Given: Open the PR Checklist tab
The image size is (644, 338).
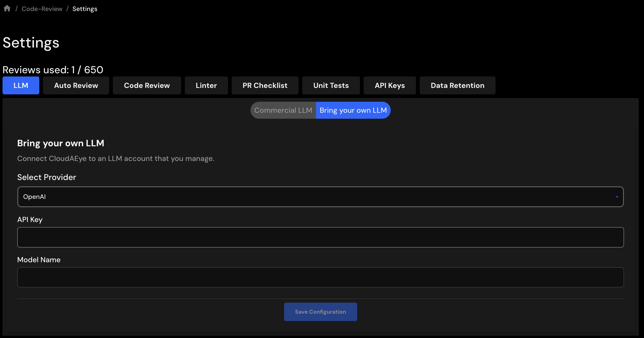Looking at the screenshot, I should pyautogui.click(x=265, y=85).
